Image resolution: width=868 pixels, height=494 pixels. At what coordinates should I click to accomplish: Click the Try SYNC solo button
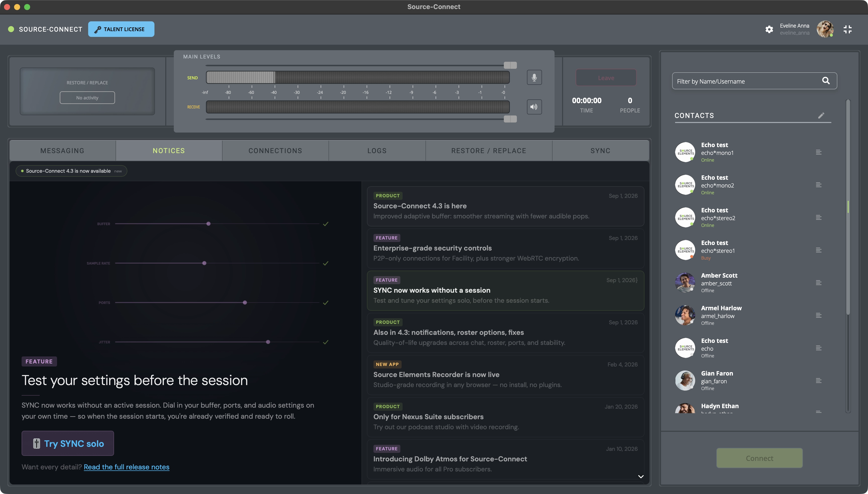[x=68, y=444]
